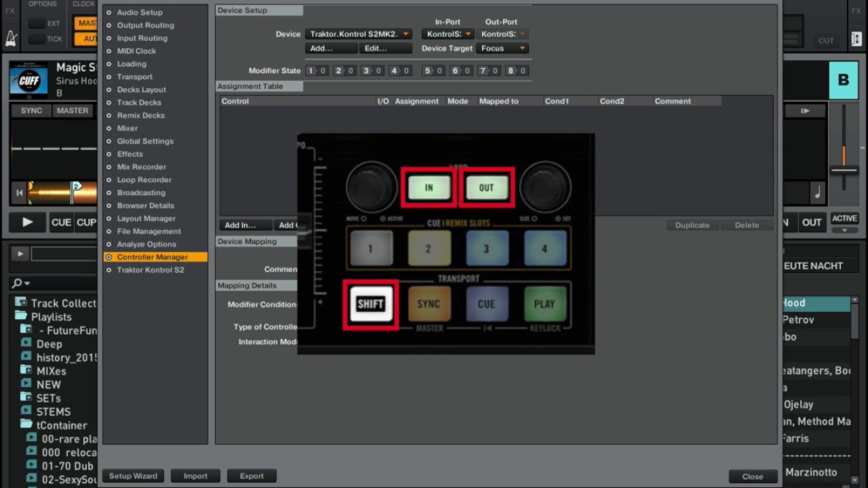Go to the MIDI Clock preferences

click(x=136, y=51)
